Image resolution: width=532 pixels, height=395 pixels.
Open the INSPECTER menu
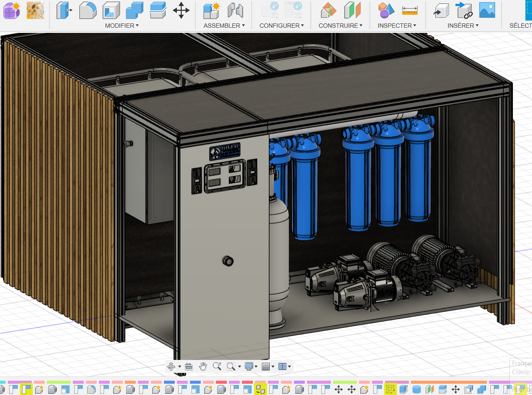397,26
